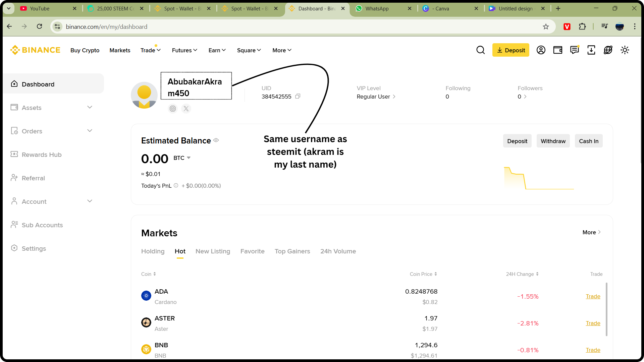The width and height of the screenshot is (644, 362).
Task: Open Buy Crypto menu item
Action: tap(85, 50)
